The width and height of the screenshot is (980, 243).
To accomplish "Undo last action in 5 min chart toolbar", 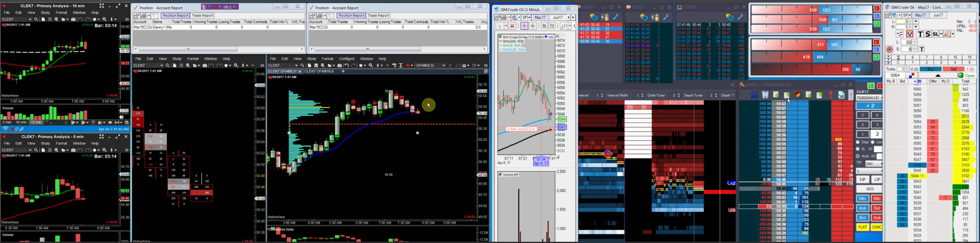I will pos(81,150).
